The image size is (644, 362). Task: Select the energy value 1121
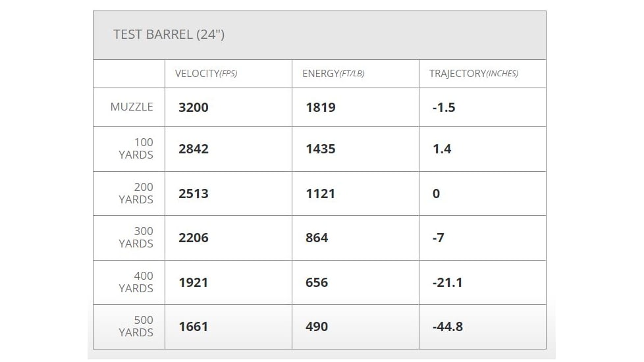click(x=321, y=194)
